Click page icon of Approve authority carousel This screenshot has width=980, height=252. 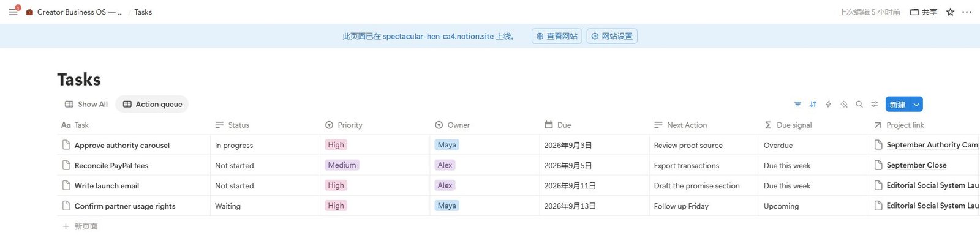point(66,145)
